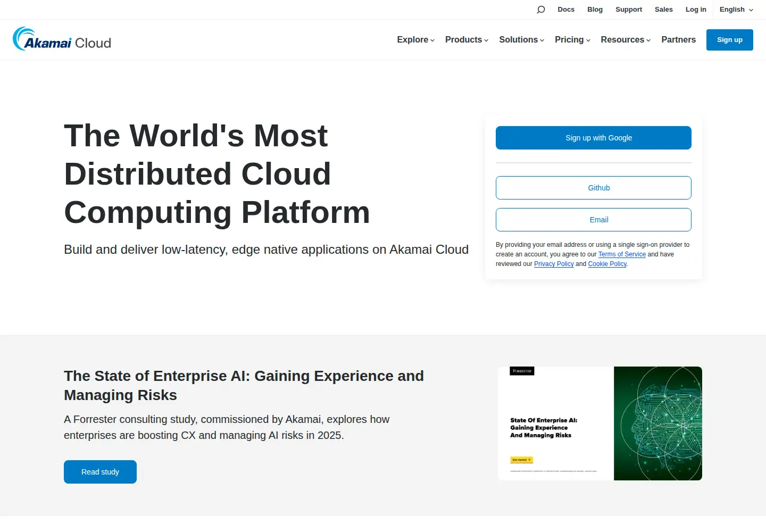Image resolution: width=766 pixels, height=532 pixels.
Task: Sign up with Google
Action: (x=594, y=138)
